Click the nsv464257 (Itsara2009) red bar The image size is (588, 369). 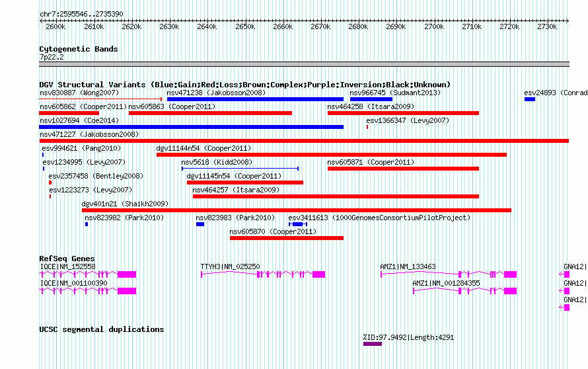(336, 196)
